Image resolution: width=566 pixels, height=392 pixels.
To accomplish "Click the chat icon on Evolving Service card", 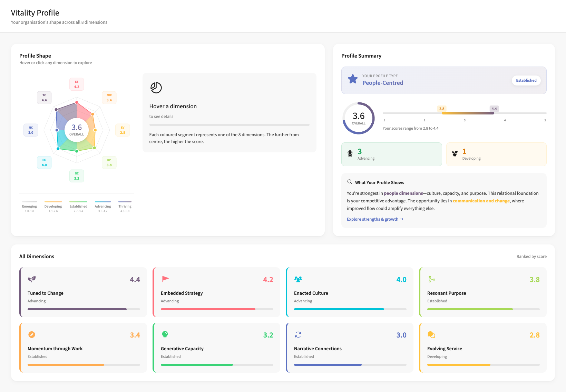I will [x=431, y=334].
